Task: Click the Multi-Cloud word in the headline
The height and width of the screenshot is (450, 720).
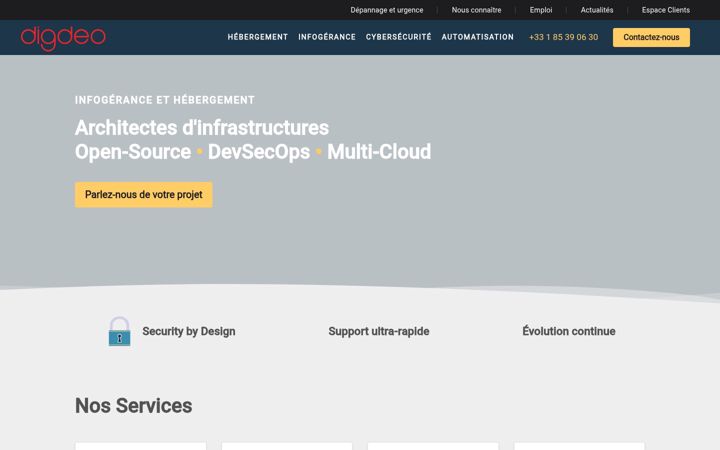Action: pos(379,152)
